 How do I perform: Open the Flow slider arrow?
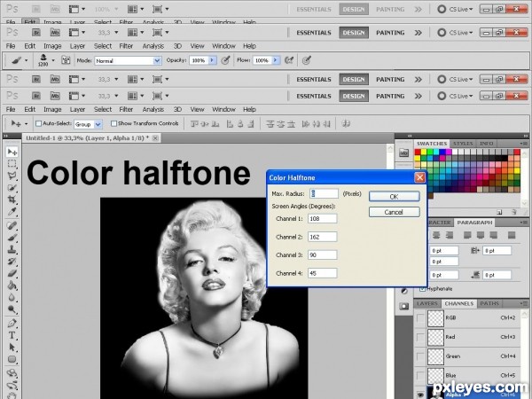pos(276,60)
